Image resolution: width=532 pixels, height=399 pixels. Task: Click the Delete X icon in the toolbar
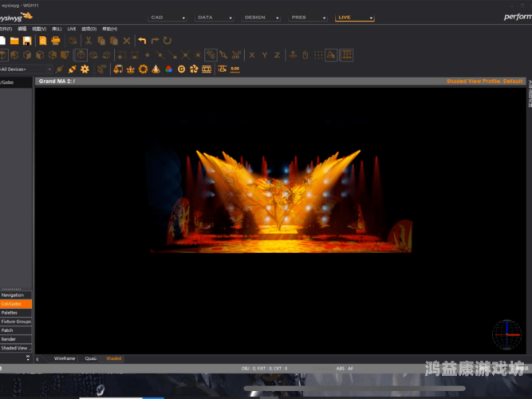coord(127,41)
